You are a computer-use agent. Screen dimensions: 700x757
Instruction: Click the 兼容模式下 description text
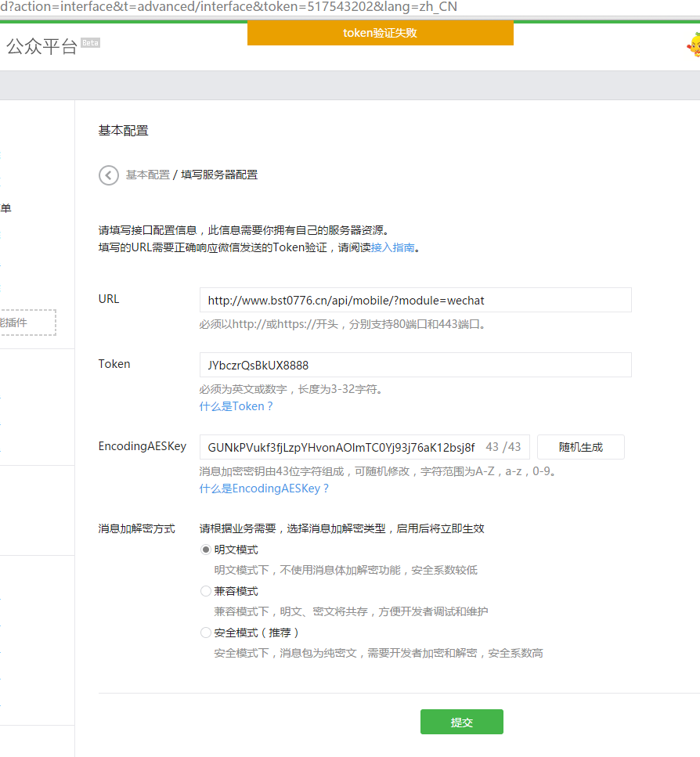(351, 611)
